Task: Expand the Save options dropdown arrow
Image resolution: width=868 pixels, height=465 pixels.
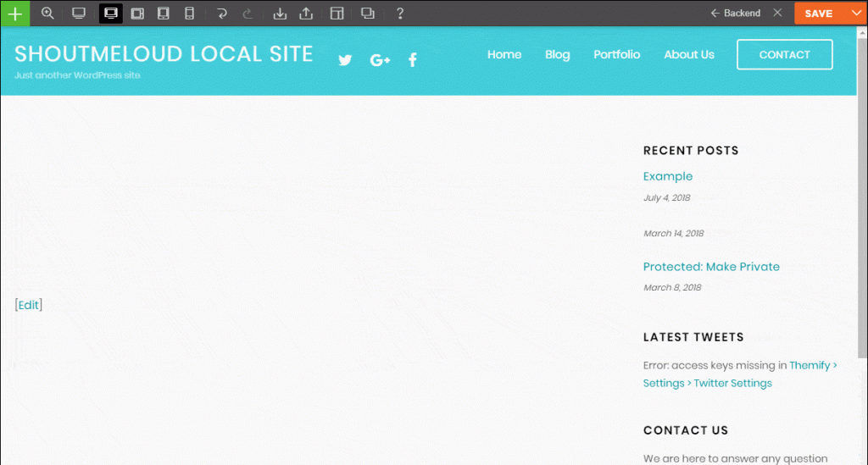Action: 856,14
